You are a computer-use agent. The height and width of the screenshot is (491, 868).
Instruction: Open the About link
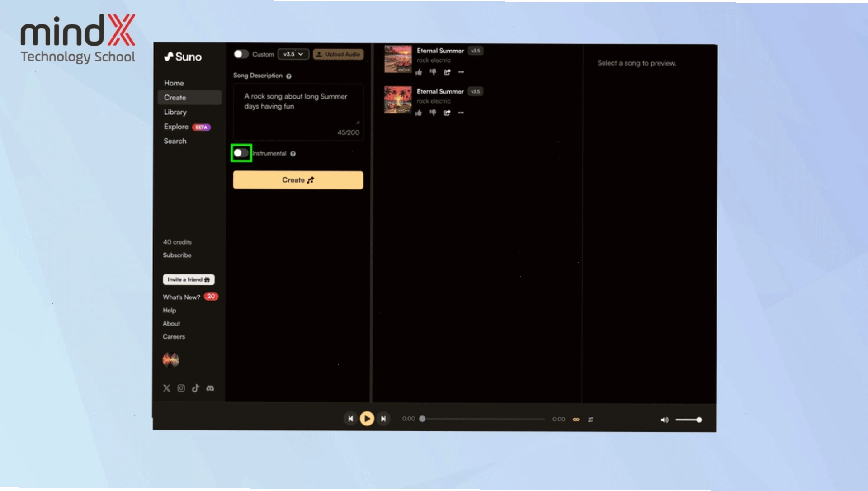pyautogui.click(x=171, y=323)
